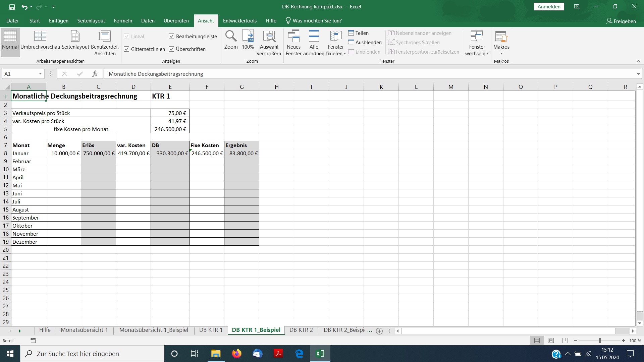Toggle the Überschriften checkbox
This screenshot has width=644, height=362.
coord(171,49)
